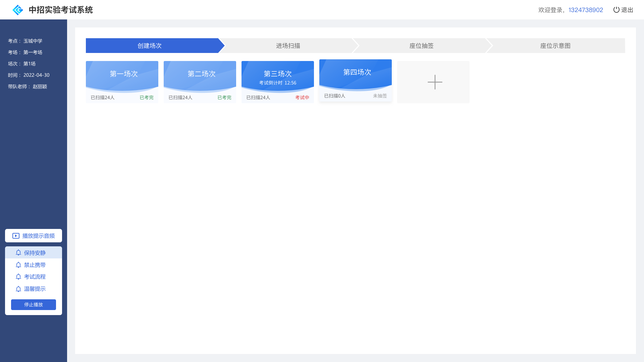Click the 考试流程 announcement icon
Viewport: 644px width, 362px height.
(x=18, y=276)
